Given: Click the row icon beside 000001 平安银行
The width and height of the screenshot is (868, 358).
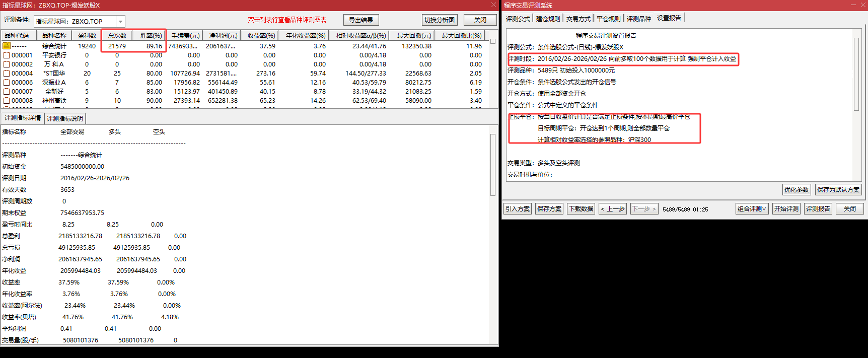Looking at the screenshot, I should [7, 55].
